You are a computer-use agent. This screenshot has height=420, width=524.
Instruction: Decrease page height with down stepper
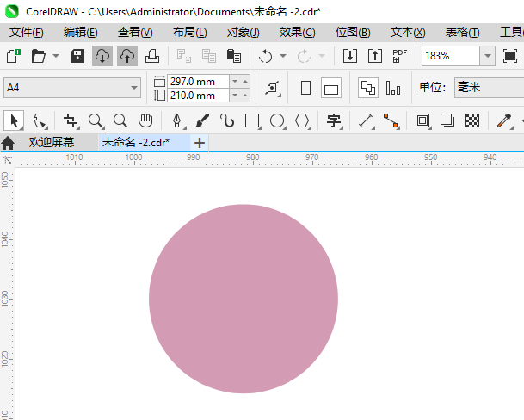[235, 96]
